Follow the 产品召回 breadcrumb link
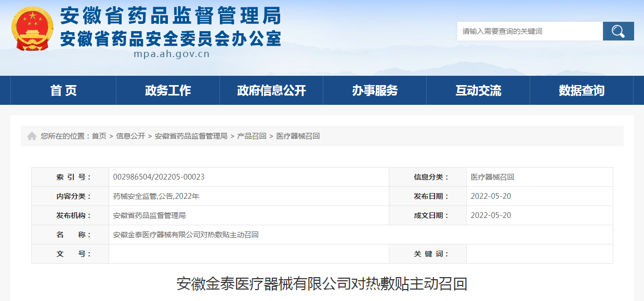This screenshot has height=301, width=644. 252,136
